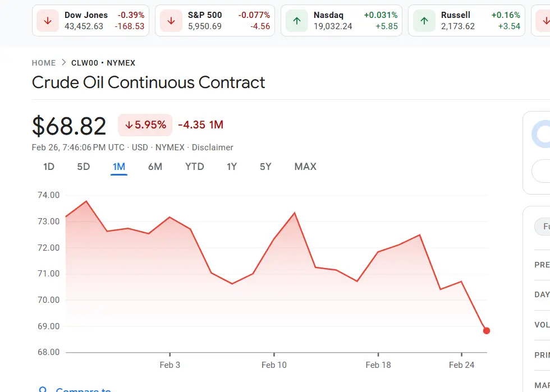Click the Nasdaq green up-arrow icon
The width and height of the screenshot is (550, 392).
coord(297,21)
